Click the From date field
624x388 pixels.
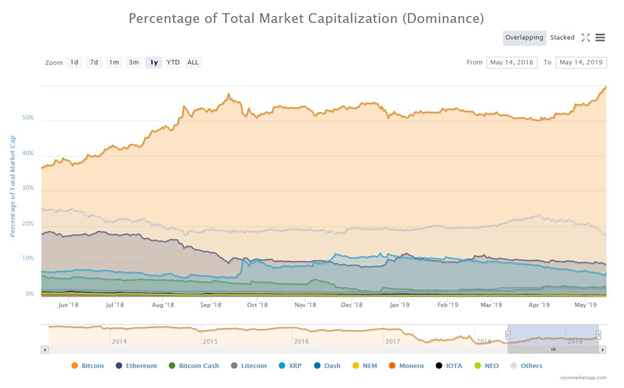click(x=512, y=62)
